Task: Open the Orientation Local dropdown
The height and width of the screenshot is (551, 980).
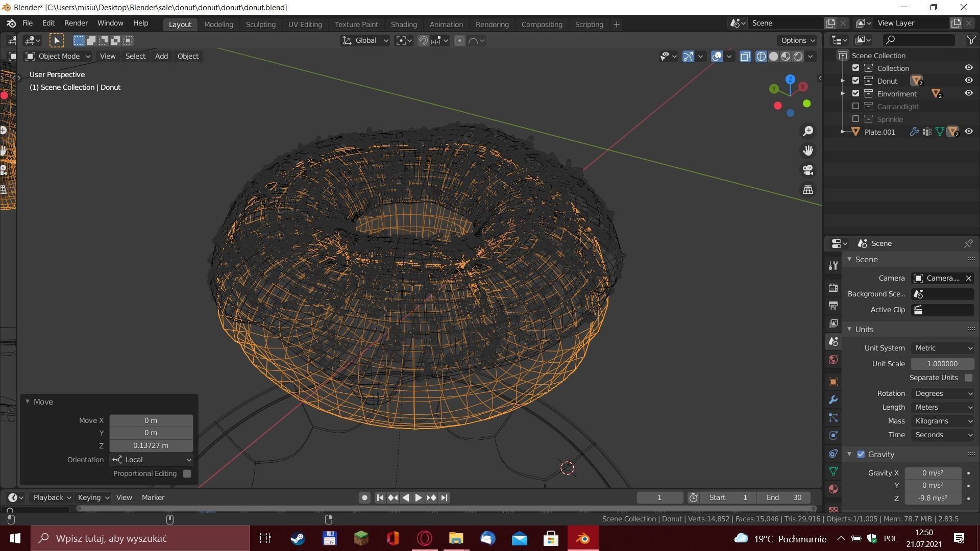Action: point(151,460)
